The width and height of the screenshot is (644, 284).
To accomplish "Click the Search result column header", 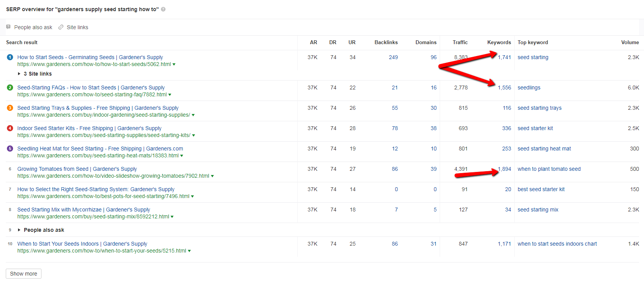I will pyautogui.click(x=22, y=42).
